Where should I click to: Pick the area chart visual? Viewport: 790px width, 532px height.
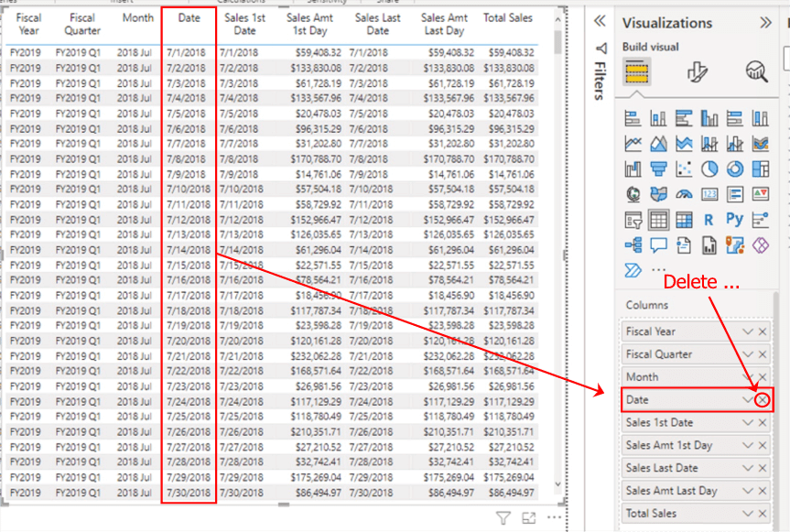point(658,144)
